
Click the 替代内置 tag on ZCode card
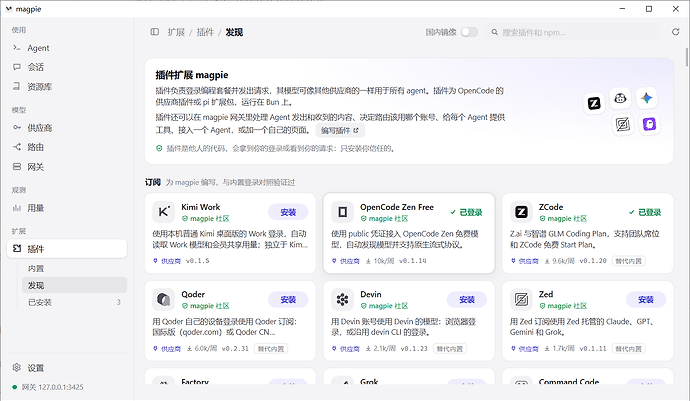[628, 261]
